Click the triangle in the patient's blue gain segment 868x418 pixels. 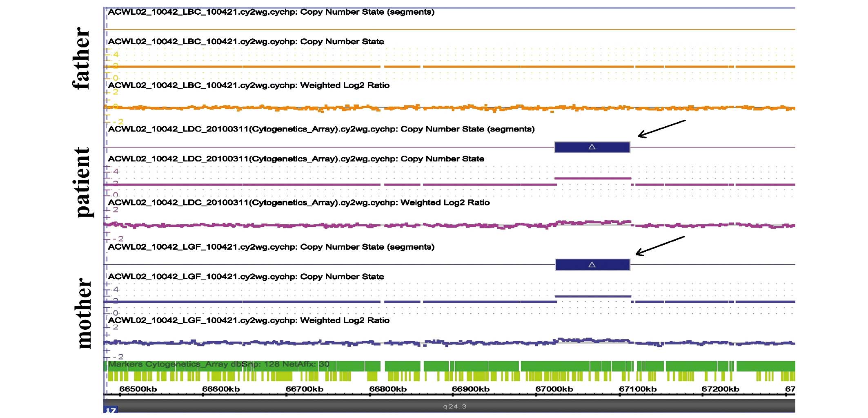click(592, 147)
